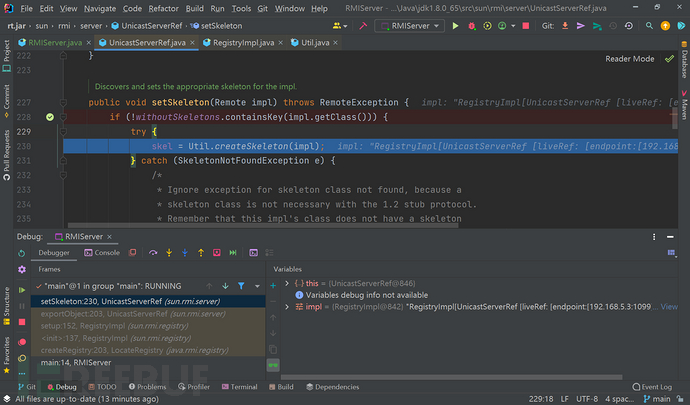Open Problems tool window
This screenshot has height=405, width=690.
coord(147,387)
